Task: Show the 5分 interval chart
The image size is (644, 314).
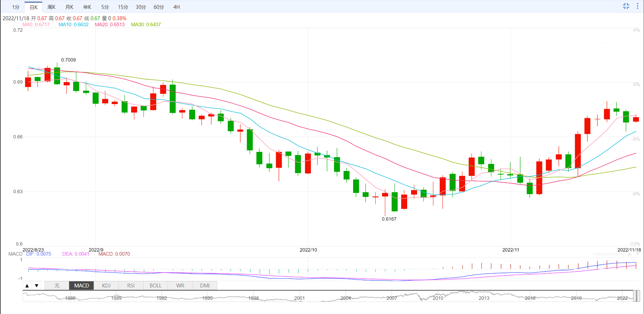Action: (x=105, y=7)
